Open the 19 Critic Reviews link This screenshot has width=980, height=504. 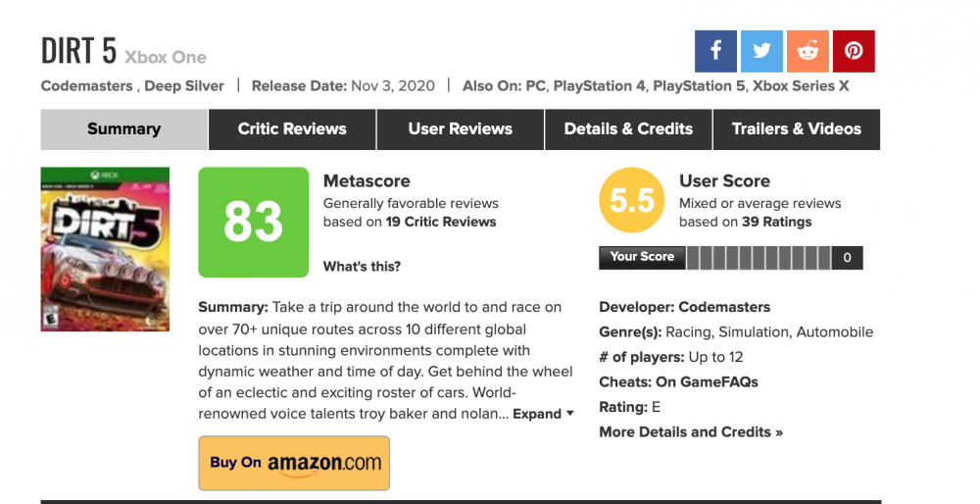tap(441, 222)
